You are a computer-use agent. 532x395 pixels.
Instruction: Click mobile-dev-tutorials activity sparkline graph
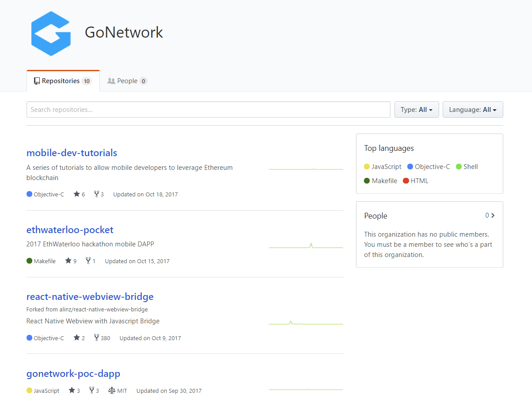(306, 169)
